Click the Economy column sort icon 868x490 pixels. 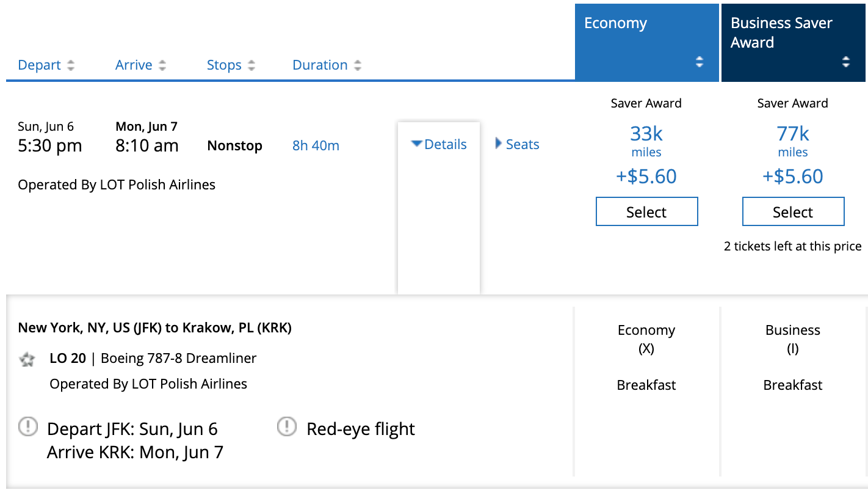coord(700,62)
